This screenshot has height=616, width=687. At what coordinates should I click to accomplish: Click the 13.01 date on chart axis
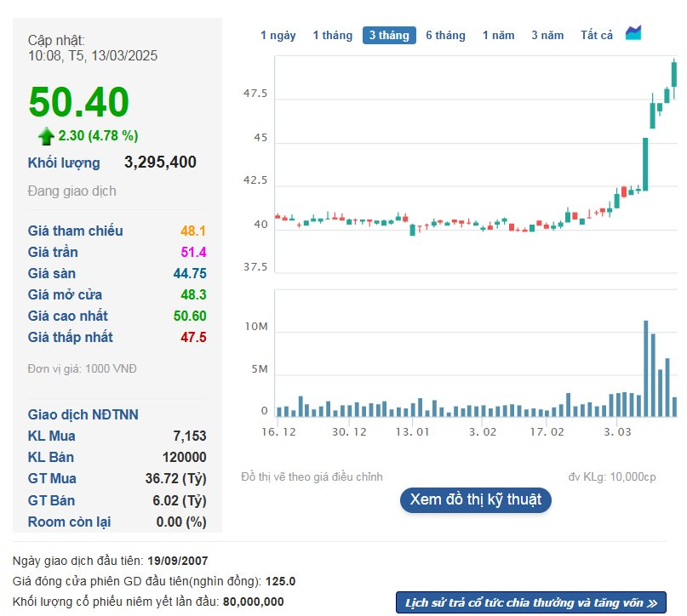412,432
